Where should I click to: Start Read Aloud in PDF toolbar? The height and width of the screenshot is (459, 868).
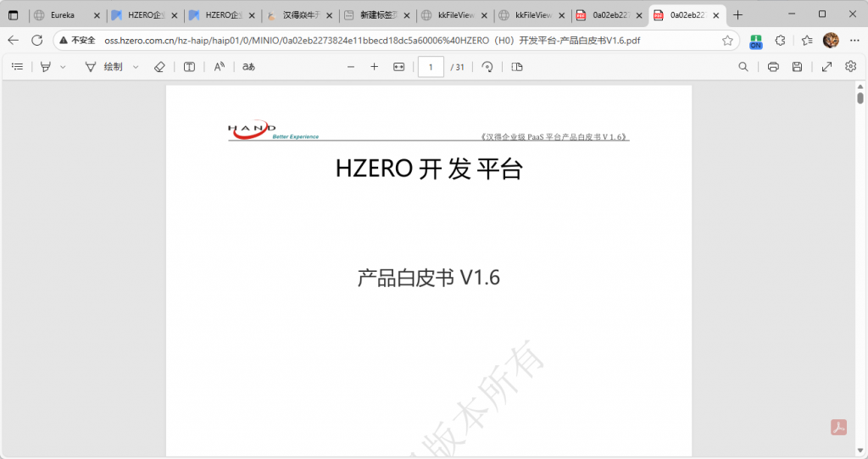point(219,67)
